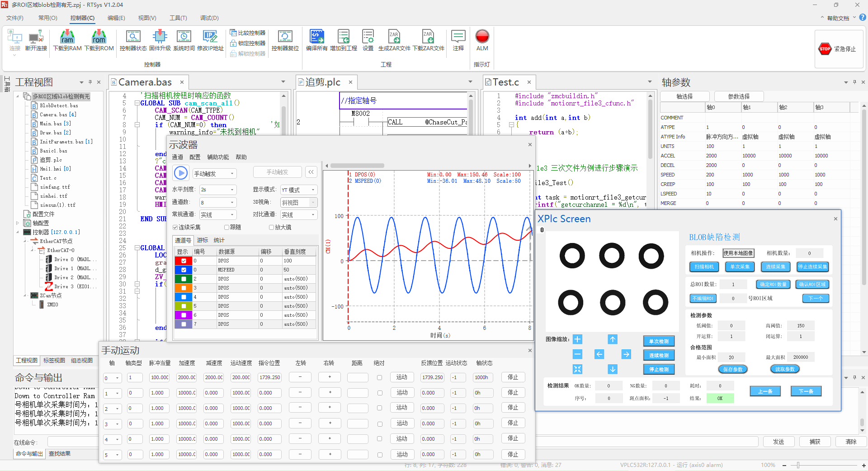The height and width of the screenshot is (471, 868).
Task: Click the 在线命令 input field
Action: pos(402,442)
